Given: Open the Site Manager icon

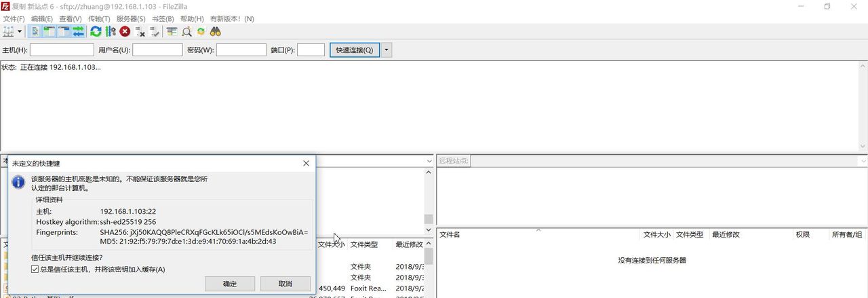Looking at the screenshot, I should click(9, 31).
